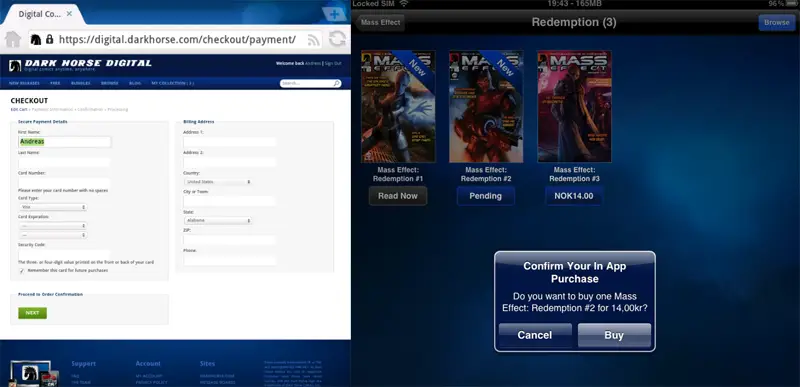This screenshot has height=387, width=800.
Task: Toggle Remember this card for future purchases
Action: point(21,271)
